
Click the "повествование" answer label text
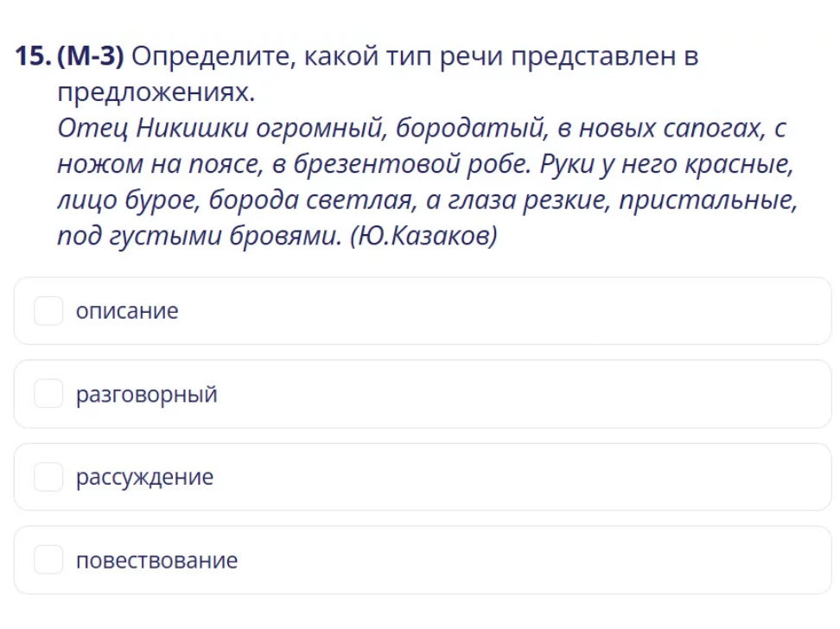(x=156, y=560)
